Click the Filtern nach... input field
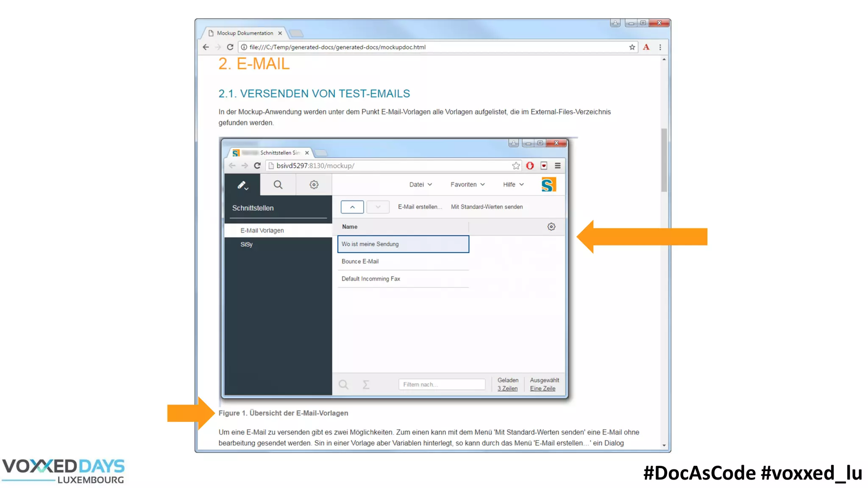The height and width of the screenshot is (488, 868). [x=442, y=384]
